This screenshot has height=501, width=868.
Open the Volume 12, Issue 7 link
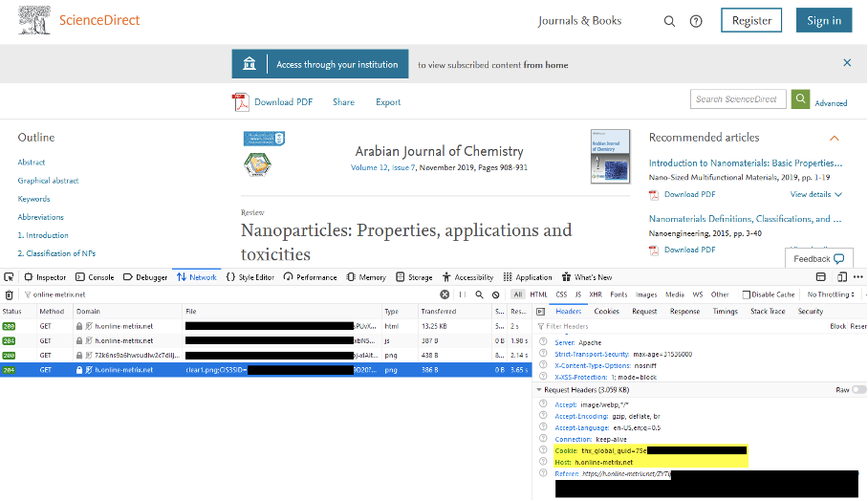pos(383,167)
